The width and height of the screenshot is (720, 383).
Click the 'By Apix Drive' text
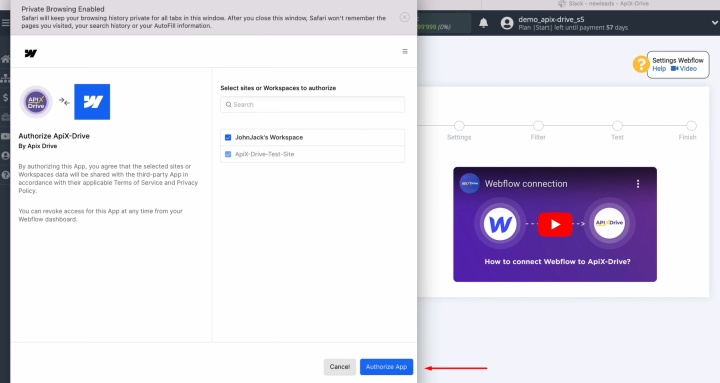coord(38,146)
